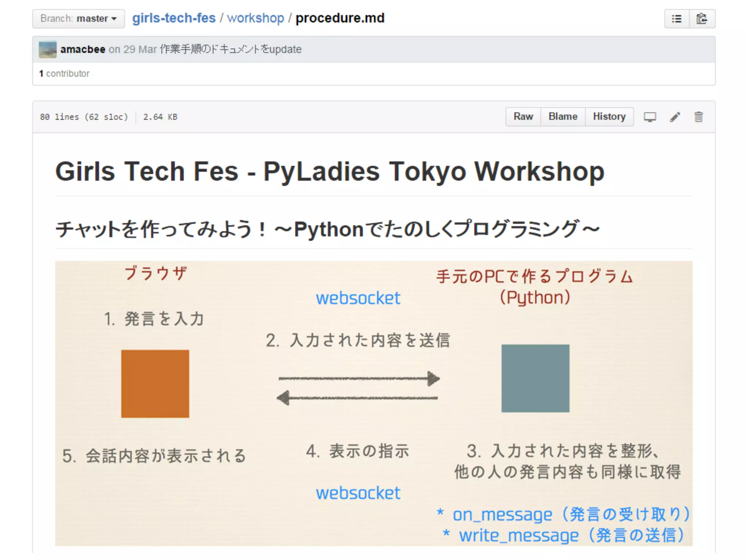Click the teal Python program square
The height and width of the screenshot is (560, 747).
coord(535,378)
